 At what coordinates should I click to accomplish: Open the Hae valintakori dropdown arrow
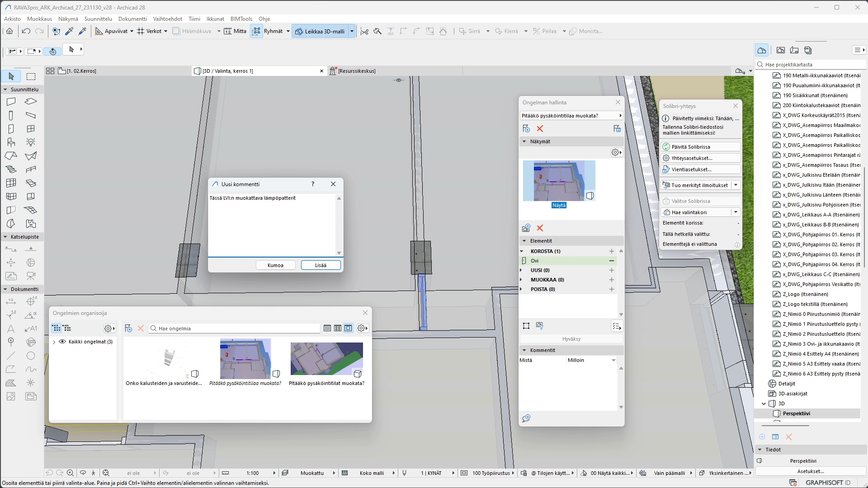click(736, 212)
